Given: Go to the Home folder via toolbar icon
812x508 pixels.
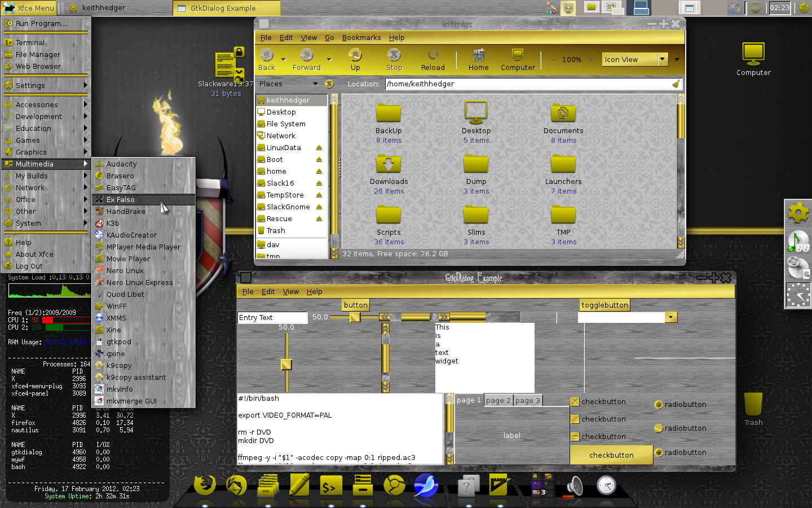Looking at the screenshot, I should click(479, 55).
